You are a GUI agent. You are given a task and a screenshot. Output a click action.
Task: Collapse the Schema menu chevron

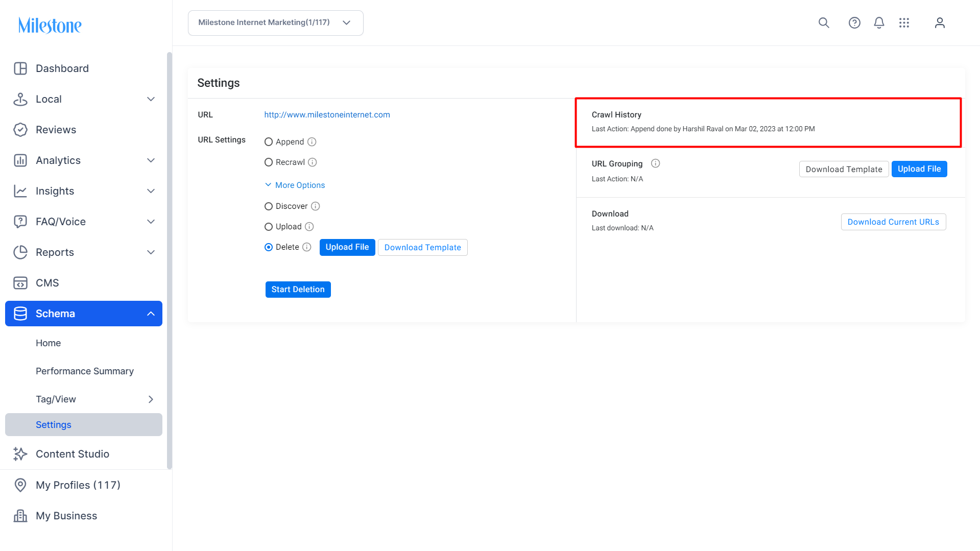coord(151,314)
